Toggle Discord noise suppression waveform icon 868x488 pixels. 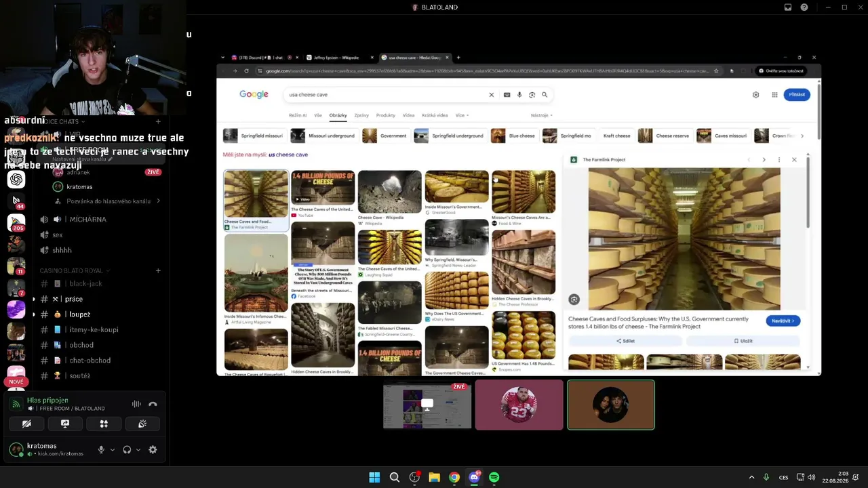pyautogui.click(x=136, y=404)
